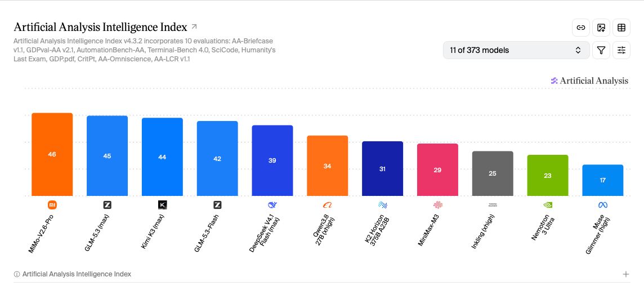Select the orange MiMo-V2.6-Pro bar
The height and width of the screenshot is (304, 644).
click(52, 154)
